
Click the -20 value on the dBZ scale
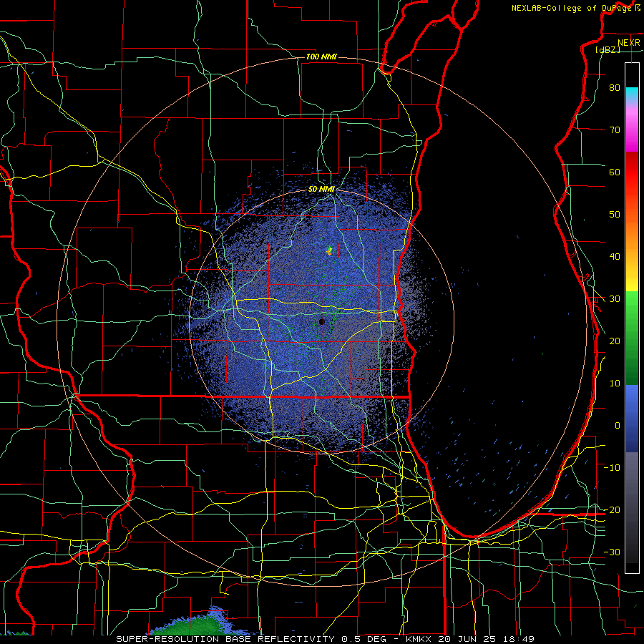pyautogui.click(x=612, y=509)
